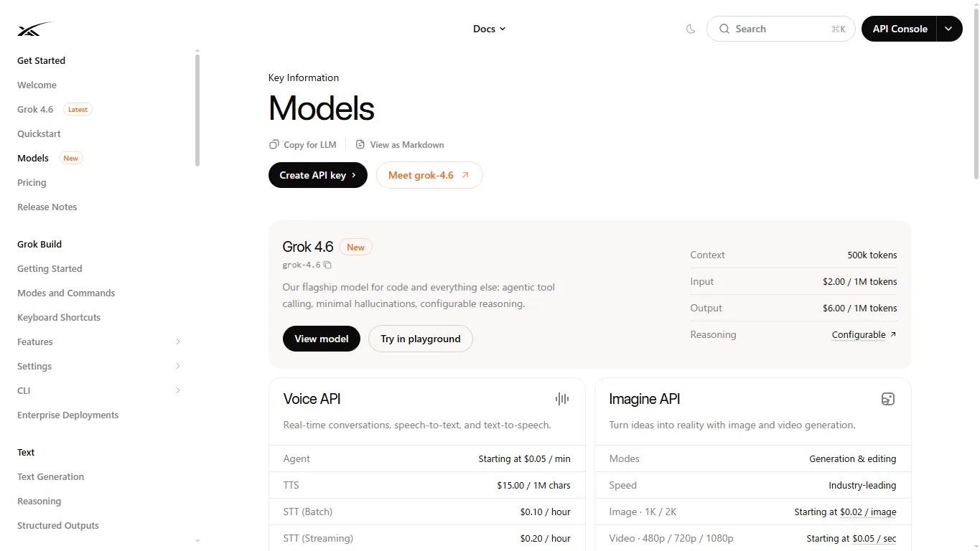Expand the CLI sidebar section
This screenshot has width=980, height=551.
(x=178, y=390)
